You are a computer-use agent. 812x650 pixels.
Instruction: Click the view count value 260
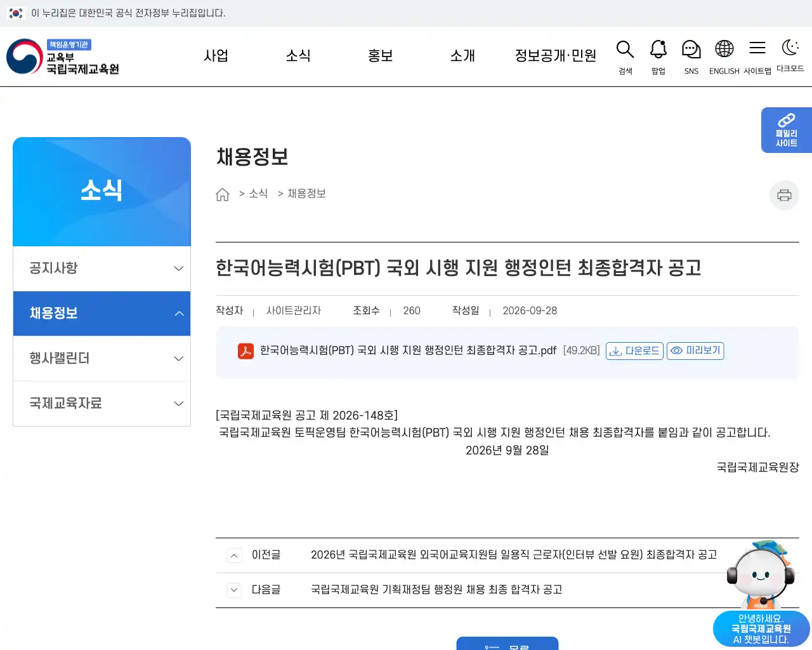click(x=412, y=310)
